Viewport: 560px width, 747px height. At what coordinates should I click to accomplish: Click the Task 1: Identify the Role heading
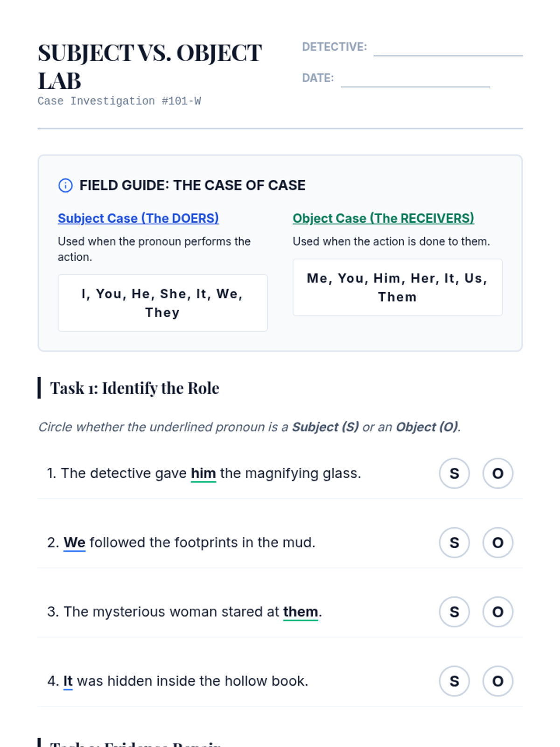click(134, 388)
